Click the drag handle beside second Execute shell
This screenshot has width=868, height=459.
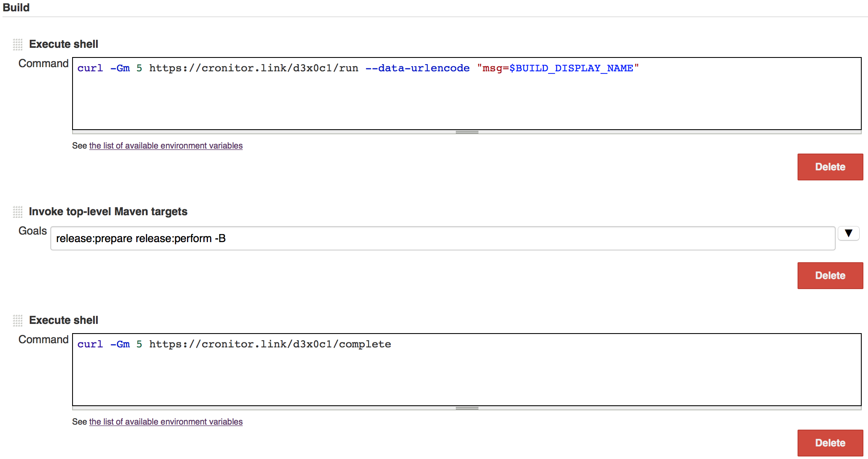18,320
